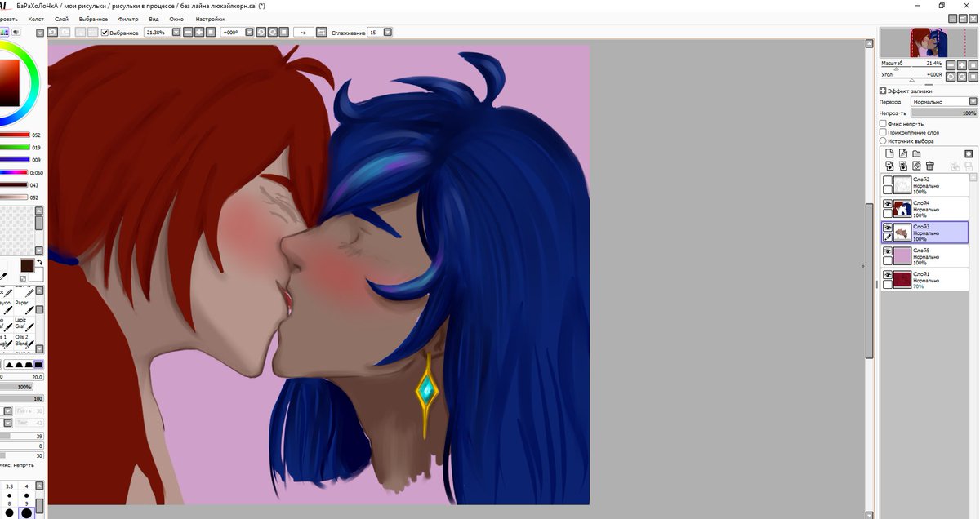
Task: Zoom out in the navigator panel
Action: click(951, 65)
